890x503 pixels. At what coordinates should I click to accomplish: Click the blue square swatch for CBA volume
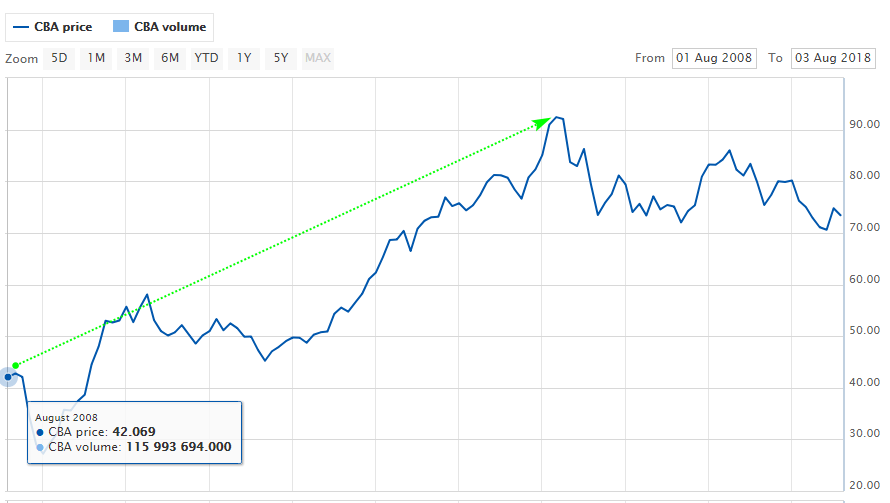[x=121, y=27]
